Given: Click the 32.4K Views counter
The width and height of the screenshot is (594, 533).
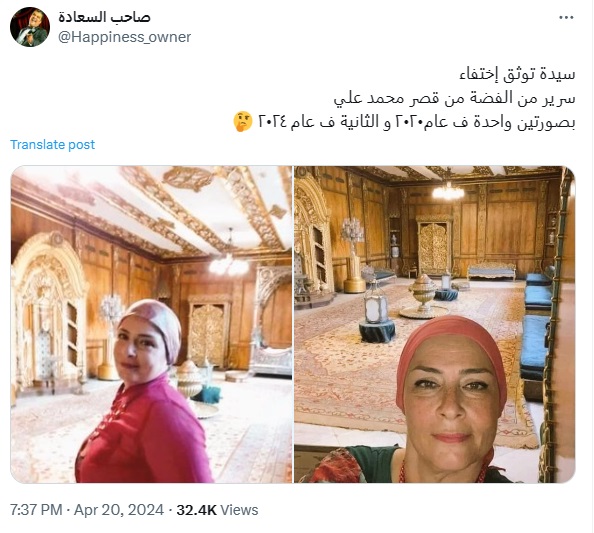Looking at the screenshot, I should (217, 510).
